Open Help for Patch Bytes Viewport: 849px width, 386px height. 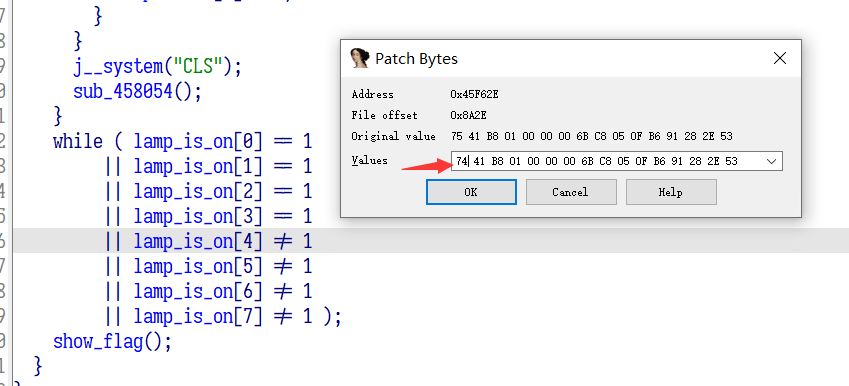click(671, 192)
